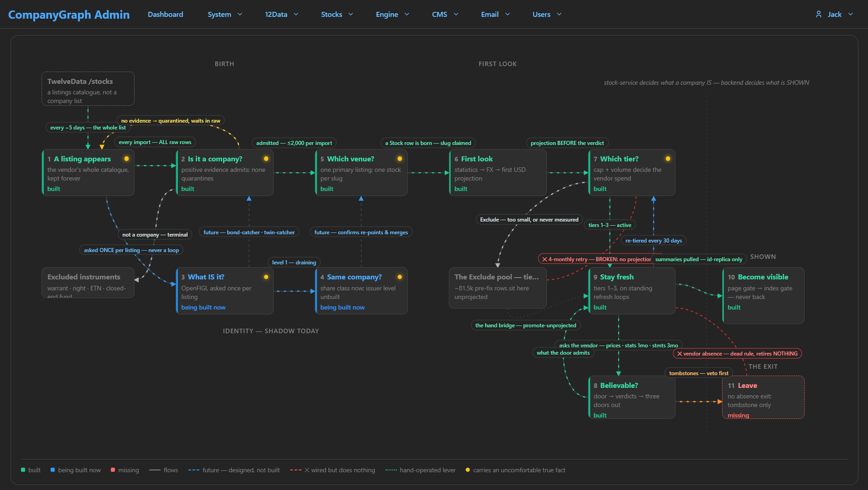This screenshot has width=868, height=490.
Task: Click the yellow fact dot on 'What IS it?'
Action: click(x=266, y=277)
